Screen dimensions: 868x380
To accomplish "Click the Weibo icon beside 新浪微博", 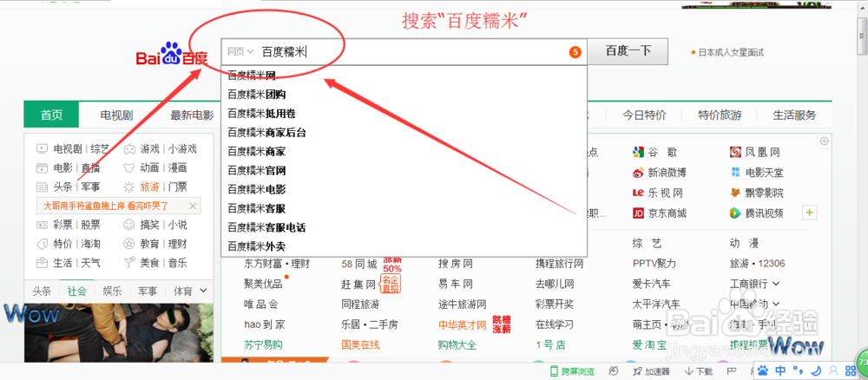I will [x=638, y=173].
